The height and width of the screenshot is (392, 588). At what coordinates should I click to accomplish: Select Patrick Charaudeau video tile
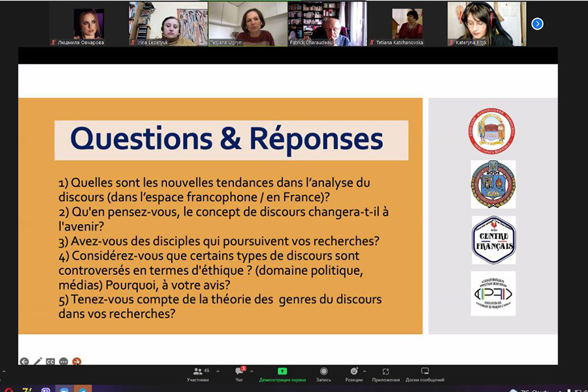pos(327,24)
